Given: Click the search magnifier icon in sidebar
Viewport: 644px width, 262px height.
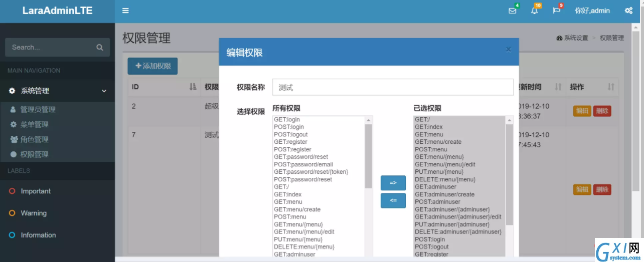Looking at the screenshot, I should [x=100, y=48].
